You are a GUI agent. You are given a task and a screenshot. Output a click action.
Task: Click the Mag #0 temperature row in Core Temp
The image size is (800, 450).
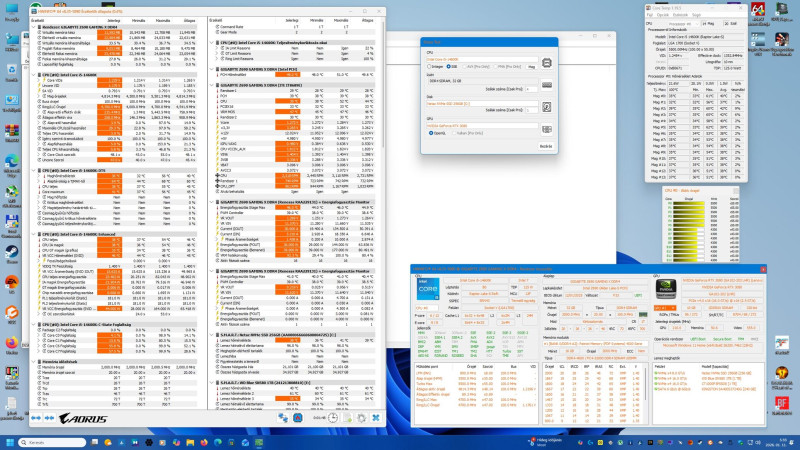[x=696, y=95]
